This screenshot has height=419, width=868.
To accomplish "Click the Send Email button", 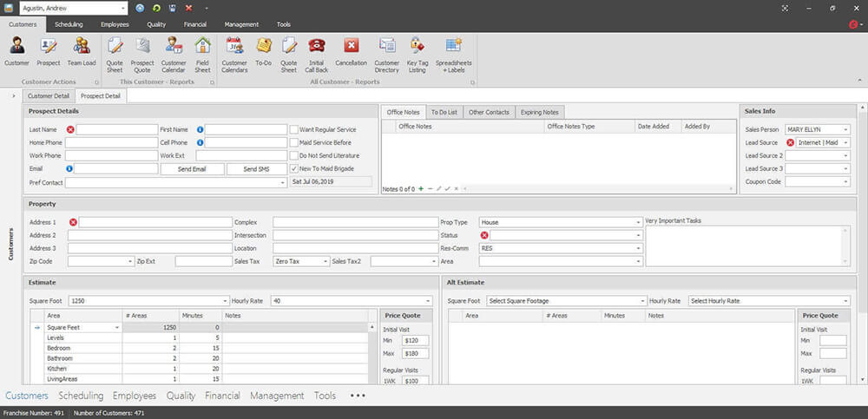I will pos(192,169).
